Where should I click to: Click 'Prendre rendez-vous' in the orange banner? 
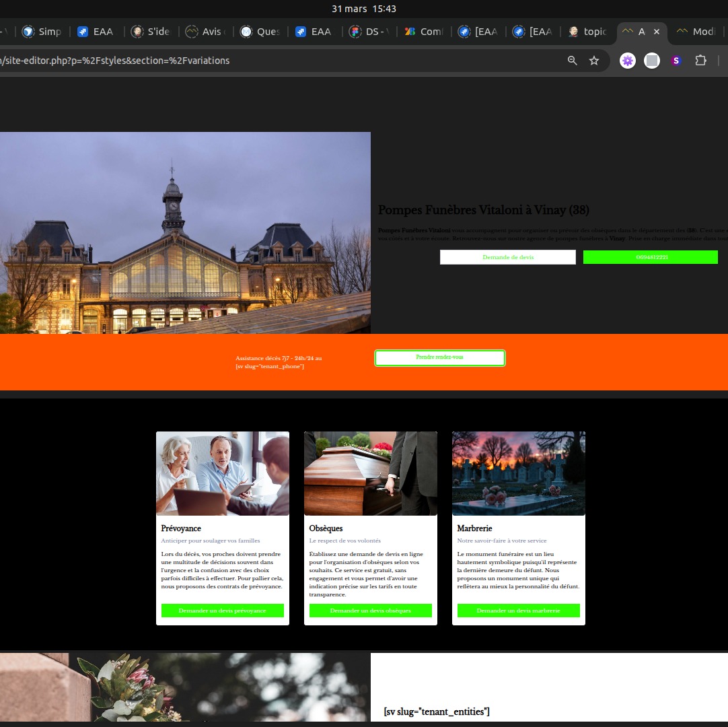tap(439, 357)
